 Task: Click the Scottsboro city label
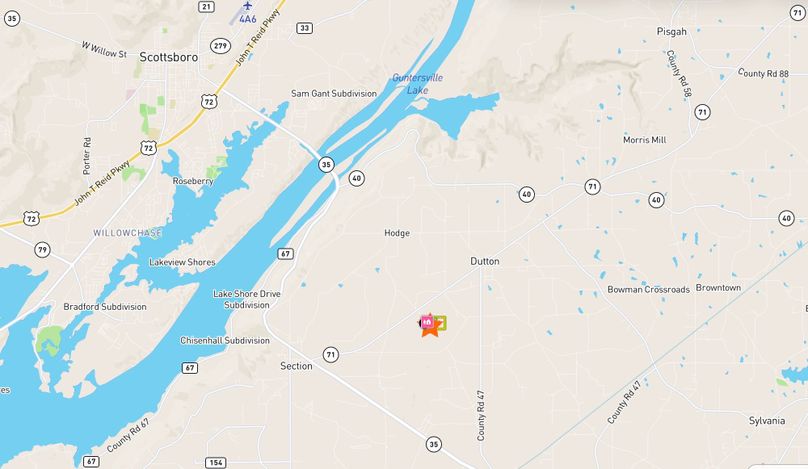[x=169, y=57]
